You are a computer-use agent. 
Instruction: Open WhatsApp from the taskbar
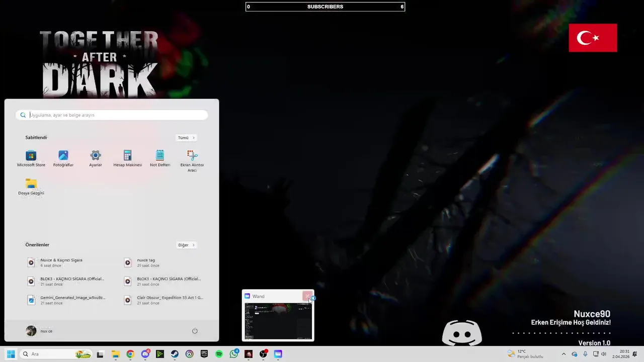pyautogui.click(x=234, y=354)
